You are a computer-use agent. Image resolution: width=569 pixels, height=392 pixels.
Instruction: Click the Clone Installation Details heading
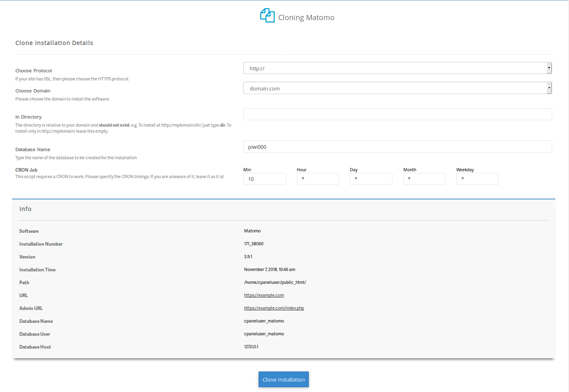click(54, 43)
